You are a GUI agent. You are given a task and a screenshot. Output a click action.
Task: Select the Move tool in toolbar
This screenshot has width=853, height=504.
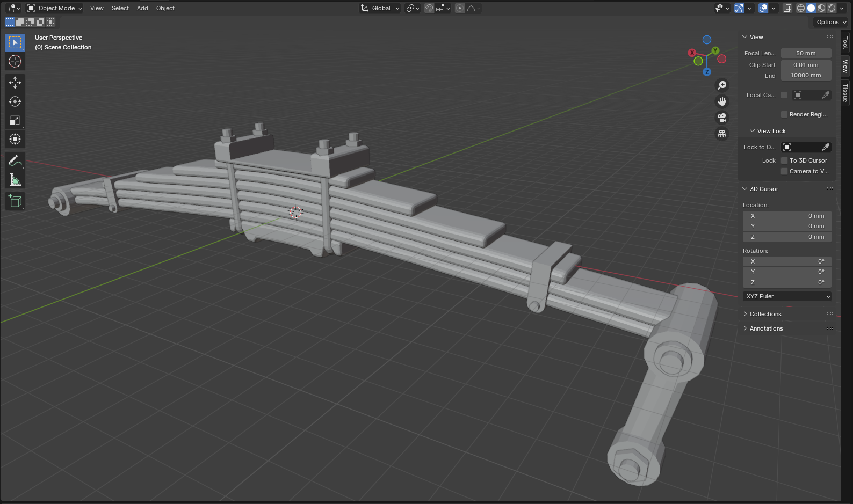tap(15, 82)
